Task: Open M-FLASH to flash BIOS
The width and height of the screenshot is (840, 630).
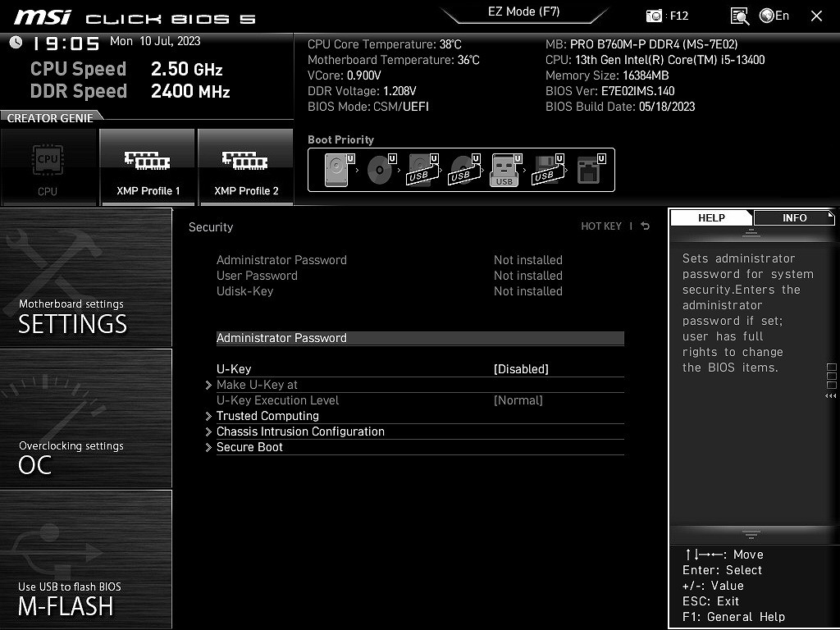Action: [86, 560]
